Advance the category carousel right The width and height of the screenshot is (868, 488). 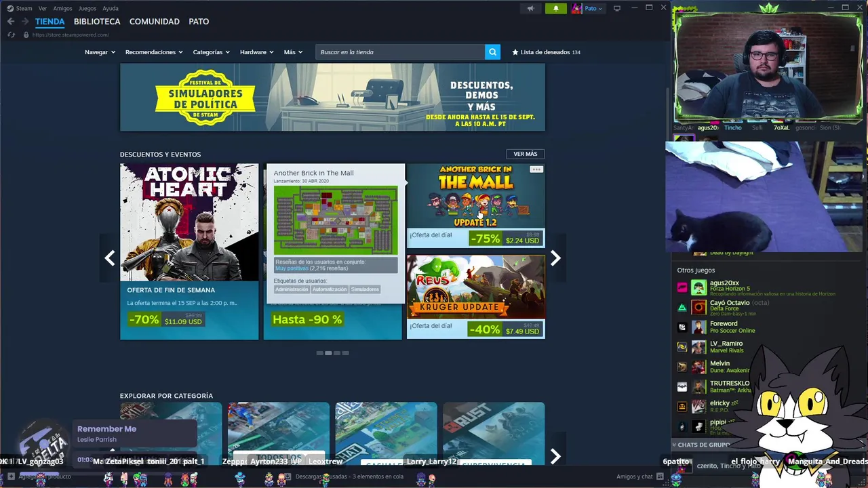555,456
